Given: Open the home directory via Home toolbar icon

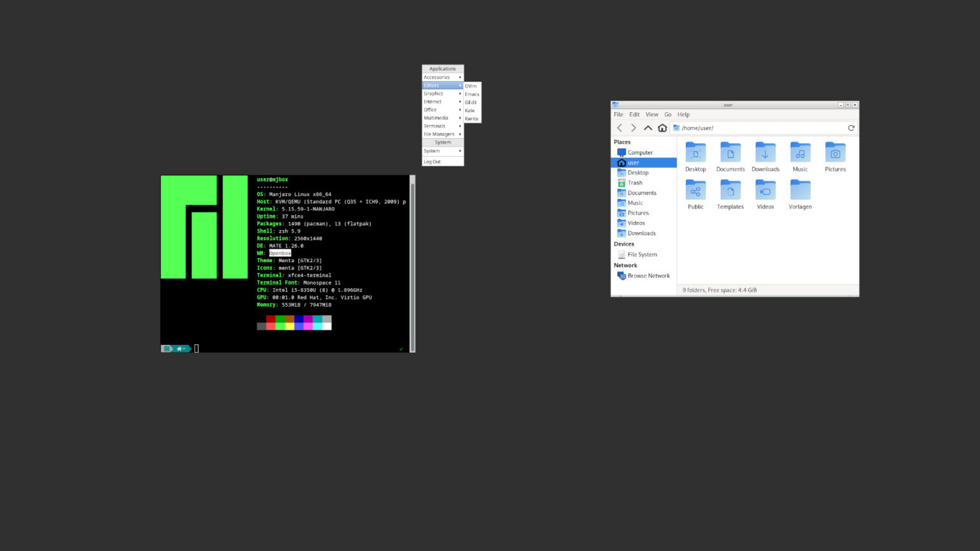Looking at the screenshot, I should (x=662, y=128).
